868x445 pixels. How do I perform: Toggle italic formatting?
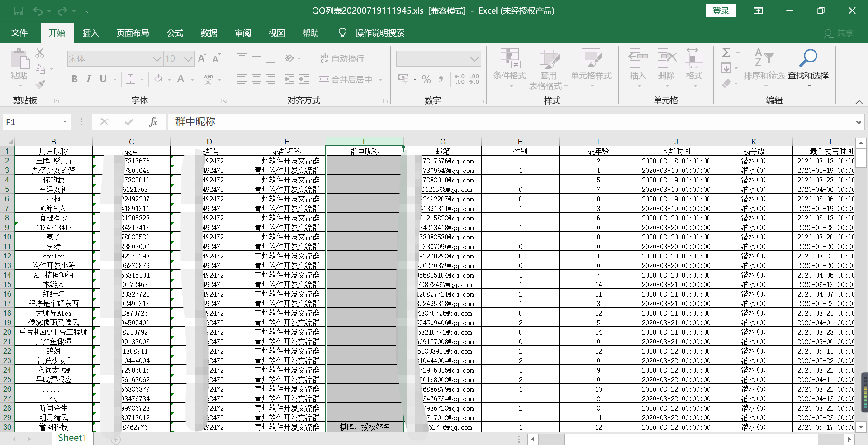point(89,79)
